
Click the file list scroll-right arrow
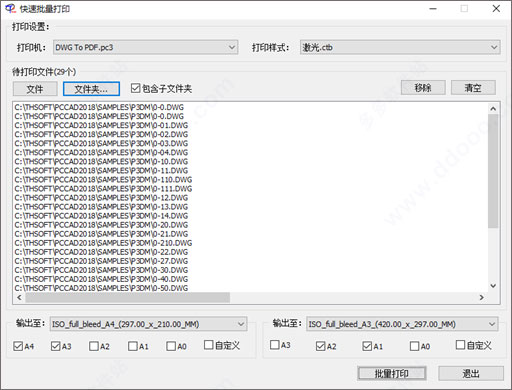point(482,297)
